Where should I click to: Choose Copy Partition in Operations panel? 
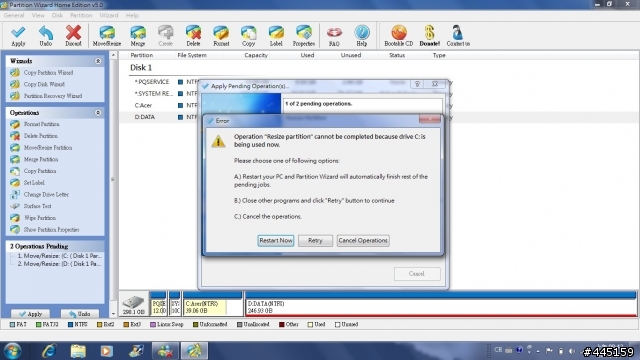coord(40,171)
